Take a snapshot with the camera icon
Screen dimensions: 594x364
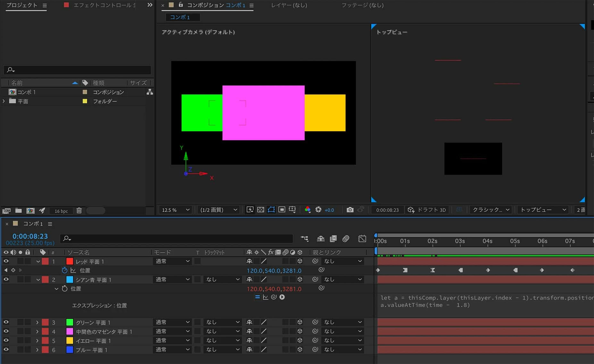coord(350,210)
